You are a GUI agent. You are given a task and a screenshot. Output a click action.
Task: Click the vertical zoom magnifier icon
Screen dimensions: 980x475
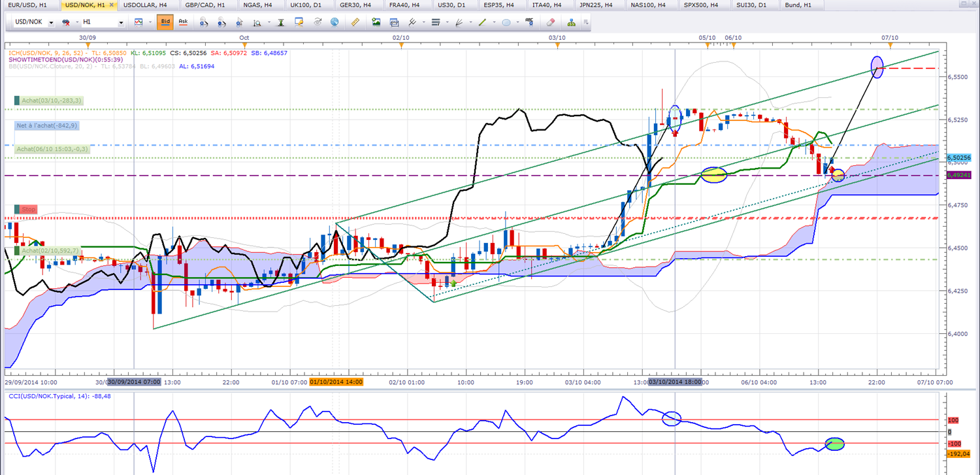pyautogui.click(x=257, y=22)
